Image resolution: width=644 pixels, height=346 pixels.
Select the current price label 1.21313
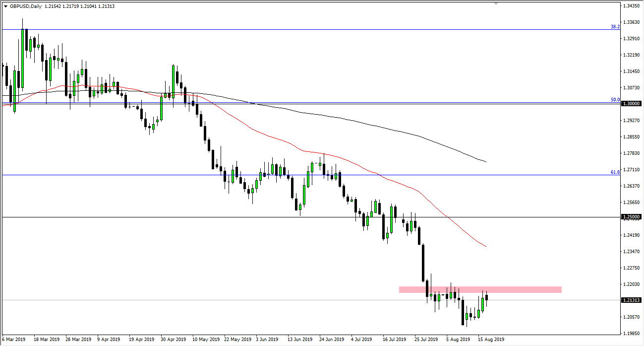click(x=633, y=300)
